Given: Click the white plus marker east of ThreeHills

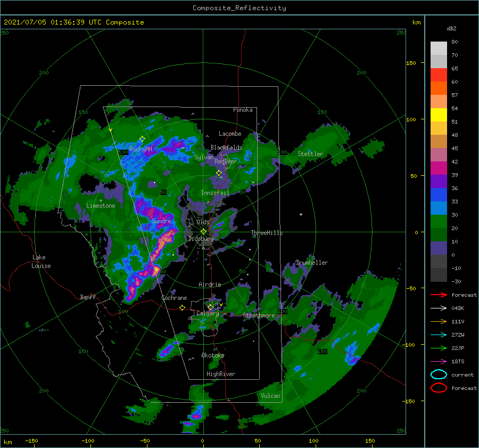Looking at the screenshot, I should pos(301,214).
